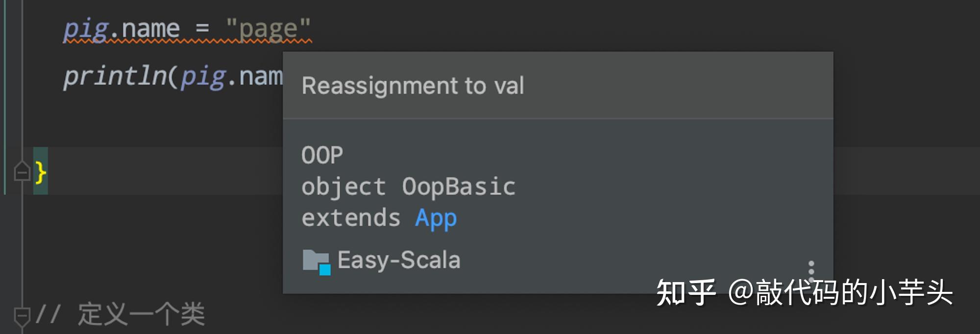Click the 知乎 watermark text
Screen dimensions: 980x334
[686, 292]
